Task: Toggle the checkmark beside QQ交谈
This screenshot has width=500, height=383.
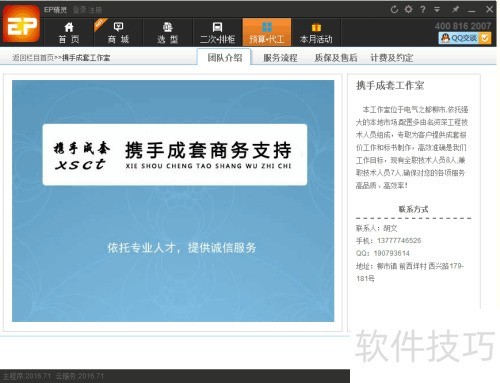Action: 485,38
